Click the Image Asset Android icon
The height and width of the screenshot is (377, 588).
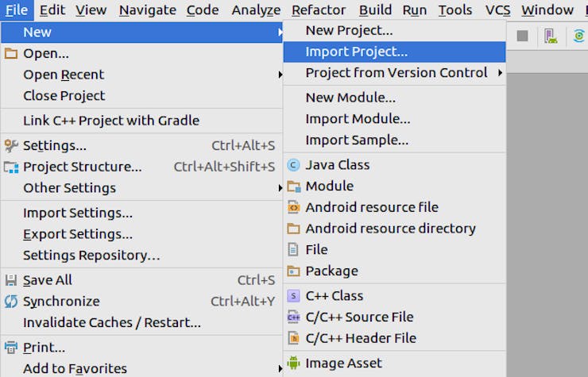[294, 364]
